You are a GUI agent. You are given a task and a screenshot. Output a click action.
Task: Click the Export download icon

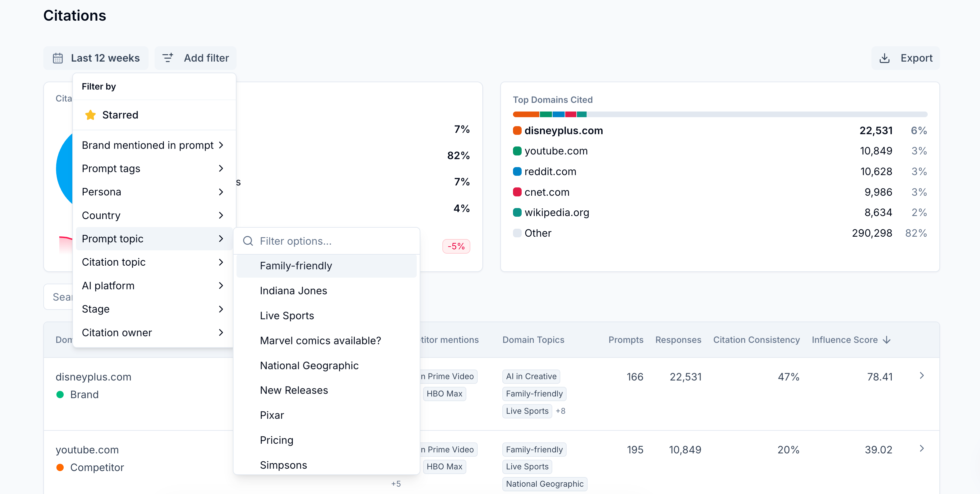(x=884, y=58)
